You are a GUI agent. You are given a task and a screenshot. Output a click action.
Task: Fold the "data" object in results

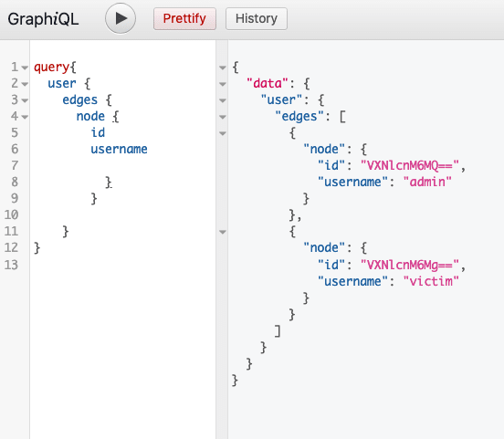click(223, 84)
